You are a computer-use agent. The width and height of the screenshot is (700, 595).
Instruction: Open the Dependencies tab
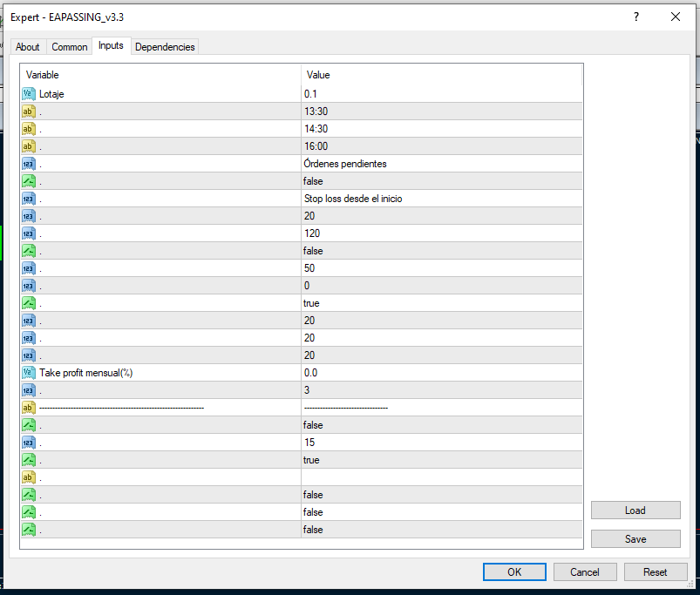(165, 47)
